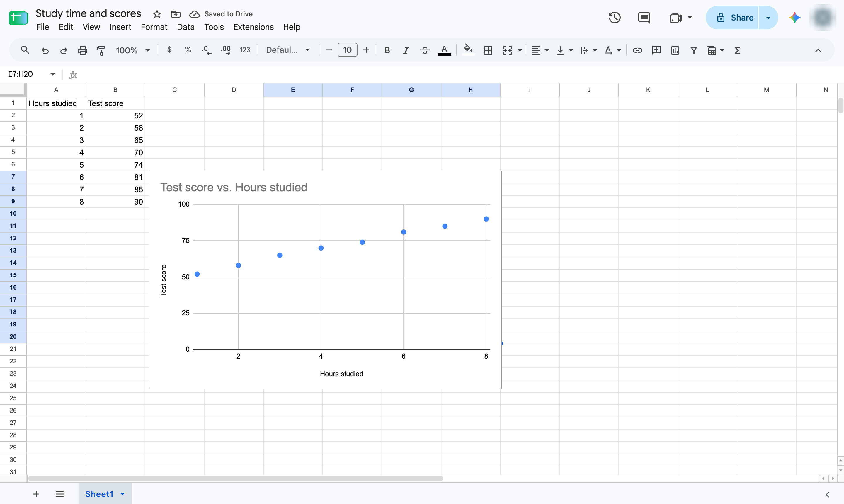This screenshot has width=844, height=504.
Task: Click chart title Test score vs. Hours studied
Action: (x=234, y=187)
